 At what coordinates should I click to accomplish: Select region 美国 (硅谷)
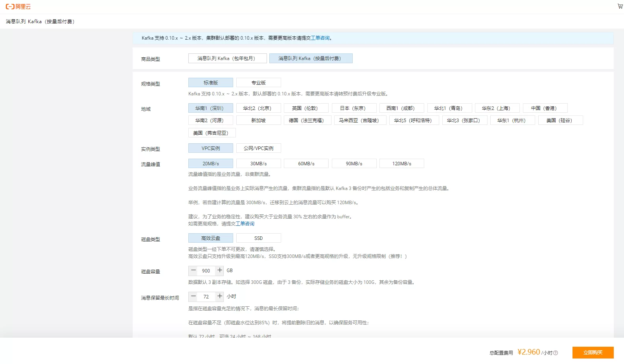(561, 120)
